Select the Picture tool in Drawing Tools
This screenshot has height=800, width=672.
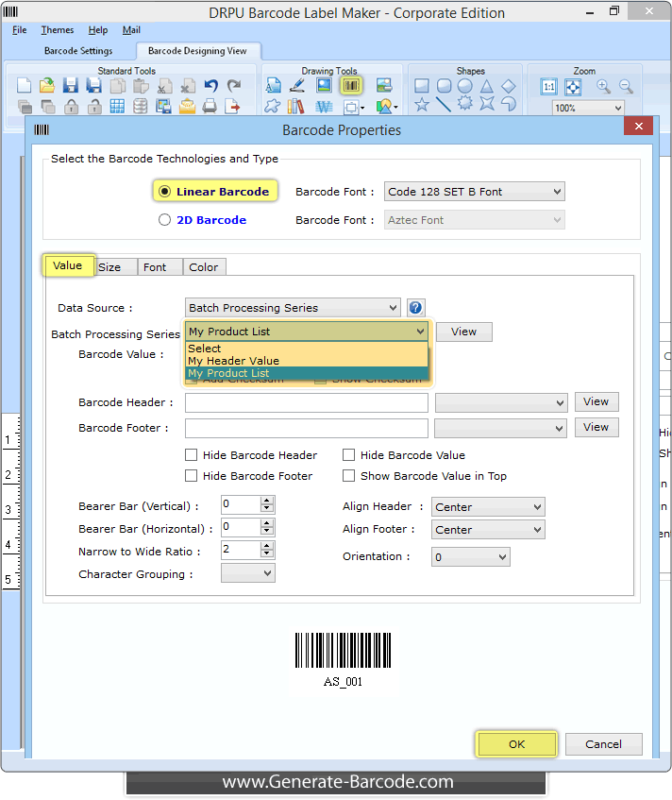(x=324, y=85)
